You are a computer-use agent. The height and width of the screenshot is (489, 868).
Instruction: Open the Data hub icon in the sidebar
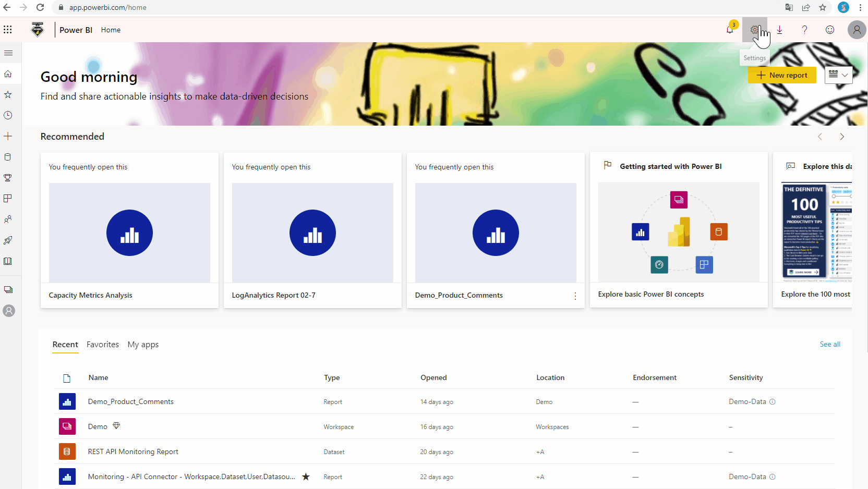(8, 157)
